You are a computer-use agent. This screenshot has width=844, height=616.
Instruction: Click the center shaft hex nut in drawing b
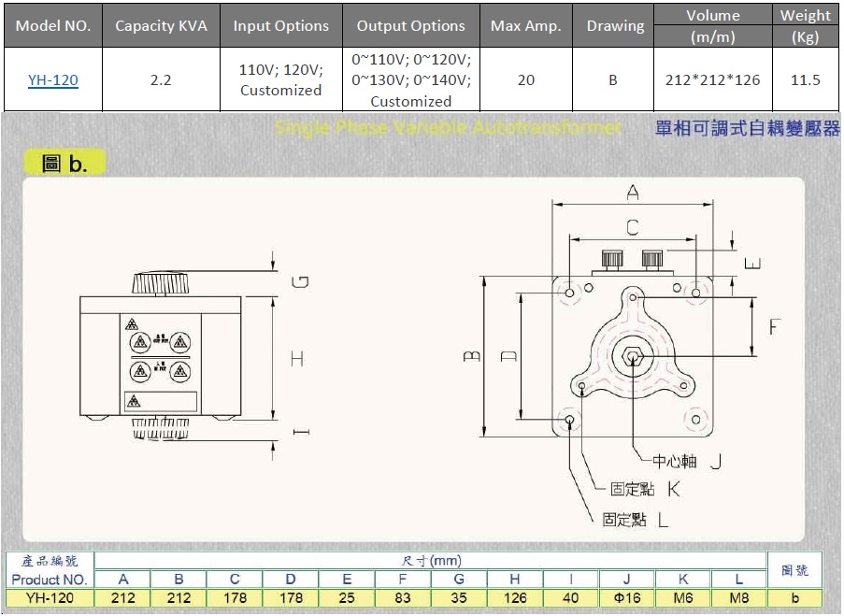[x=634, y=356]
